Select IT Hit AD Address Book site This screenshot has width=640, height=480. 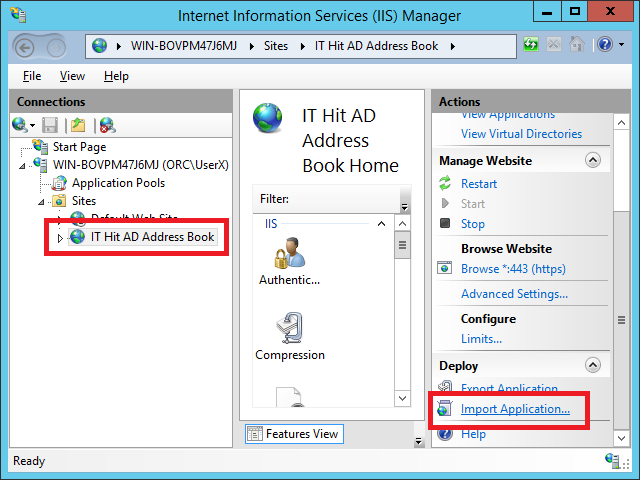(x=152, y=237)
